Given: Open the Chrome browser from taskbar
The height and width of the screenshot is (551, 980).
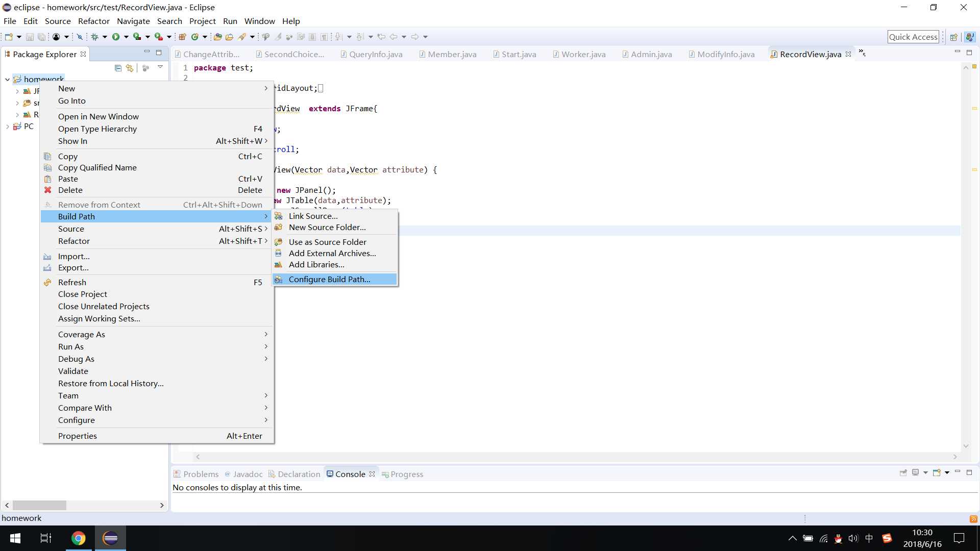Looking at the screenshot, I should tap(78, 538).
